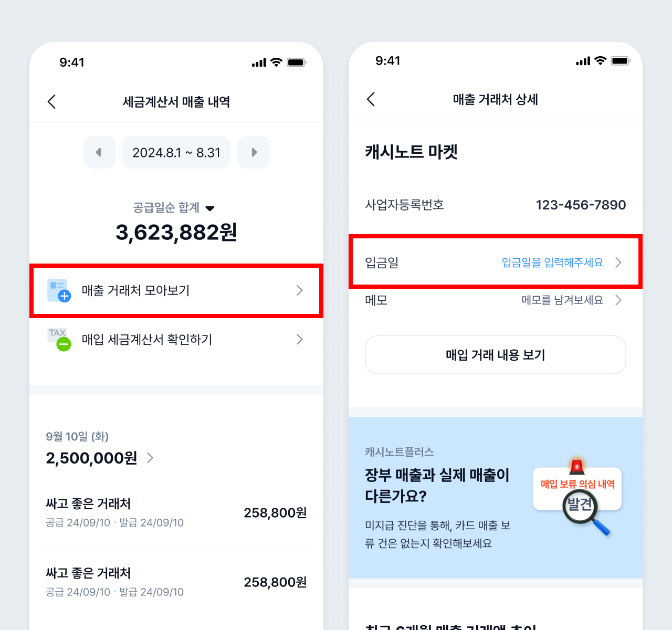Image resolution: width=672 pixels, height=630 pixels.
Task: Click the 매입 거래 내용 보기 button
Action: tap(496, 355)
